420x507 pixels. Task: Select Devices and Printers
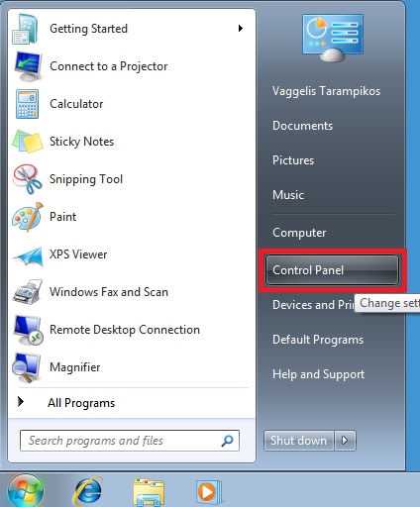[x=313, y=305]
